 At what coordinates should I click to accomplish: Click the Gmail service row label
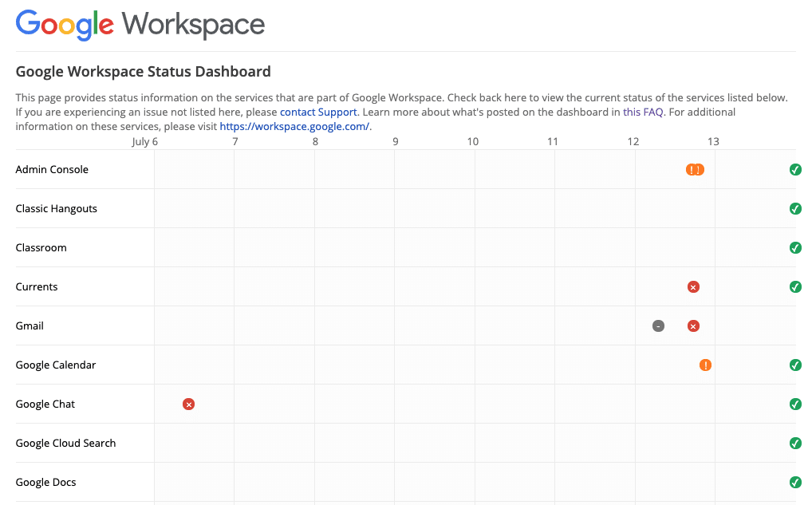(30, 326)
